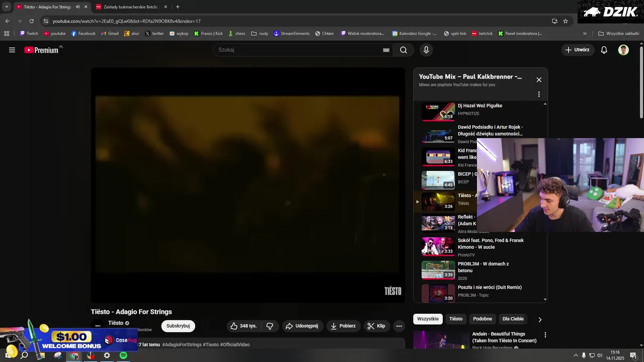Show hidden system tray icons chevron
644x362 pixels.
[576, 355]
